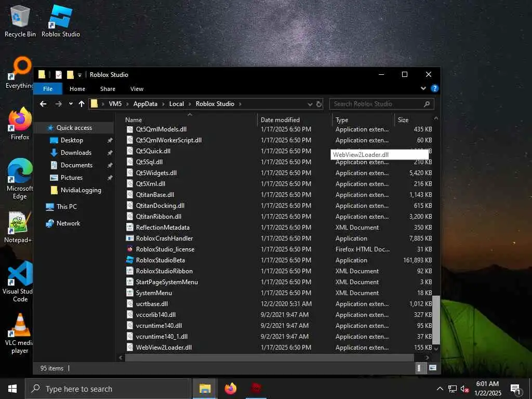Select Network in navigation pane

click(68, 223)
